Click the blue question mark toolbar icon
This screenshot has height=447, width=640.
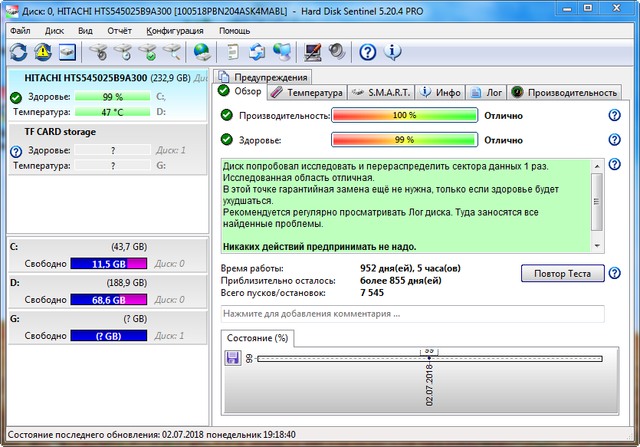367,51
